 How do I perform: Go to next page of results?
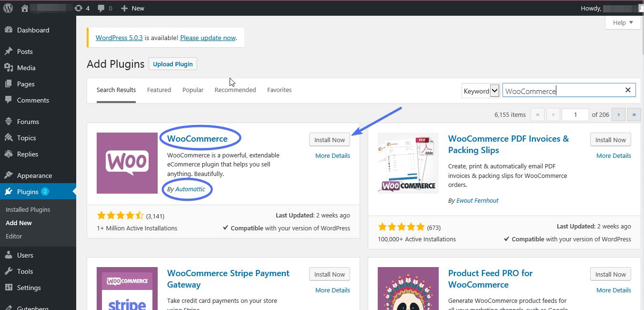click(x=618, y=114)
